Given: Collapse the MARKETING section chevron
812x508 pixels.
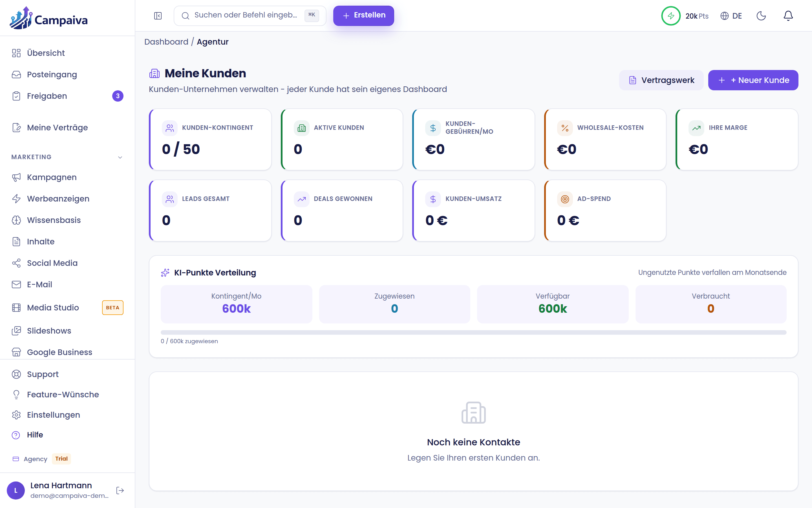Looking at the screenshot, I should (120, 157).
